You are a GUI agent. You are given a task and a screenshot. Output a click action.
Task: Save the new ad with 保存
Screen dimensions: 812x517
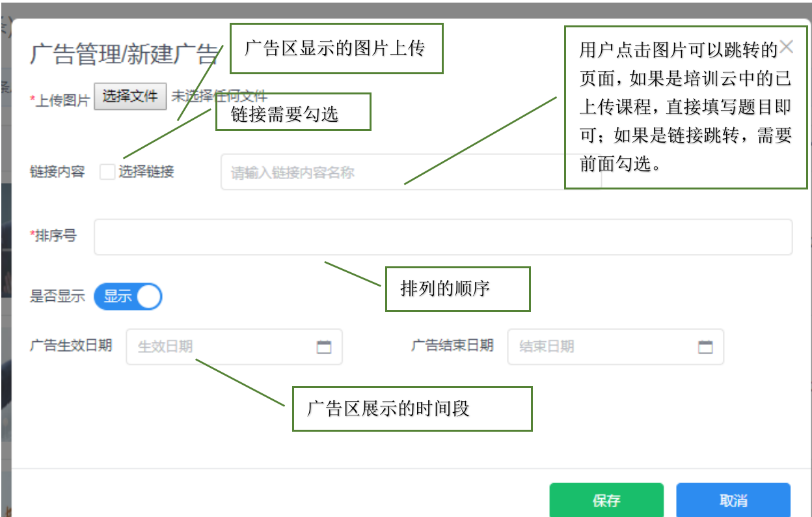click(x=606, y=500)
